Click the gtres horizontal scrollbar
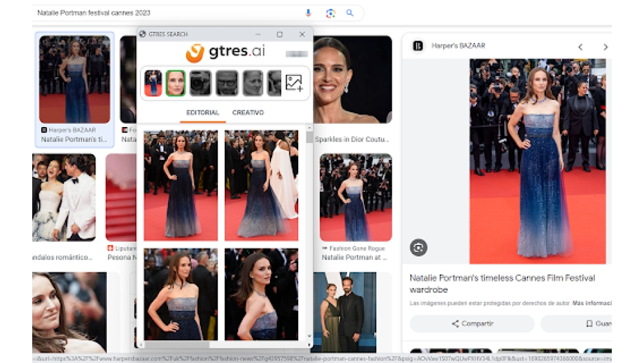Screen dimensions: 644x363 point(177,344)
